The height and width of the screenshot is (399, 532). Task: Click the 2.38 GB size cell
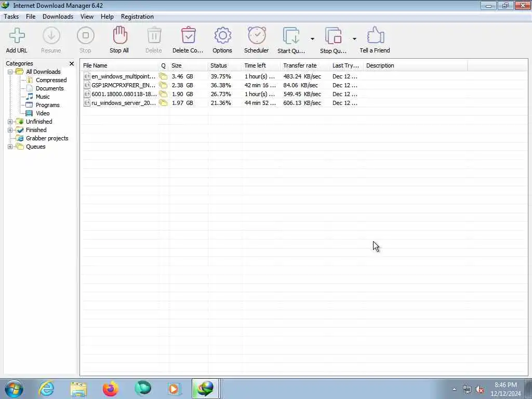click(x=182, y=85)
